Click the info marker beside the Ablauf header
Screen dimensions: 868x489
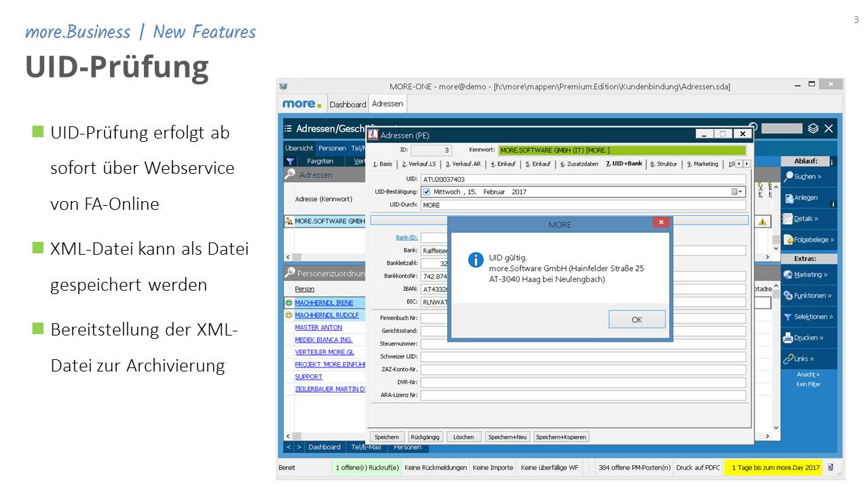tap(832, 162)
